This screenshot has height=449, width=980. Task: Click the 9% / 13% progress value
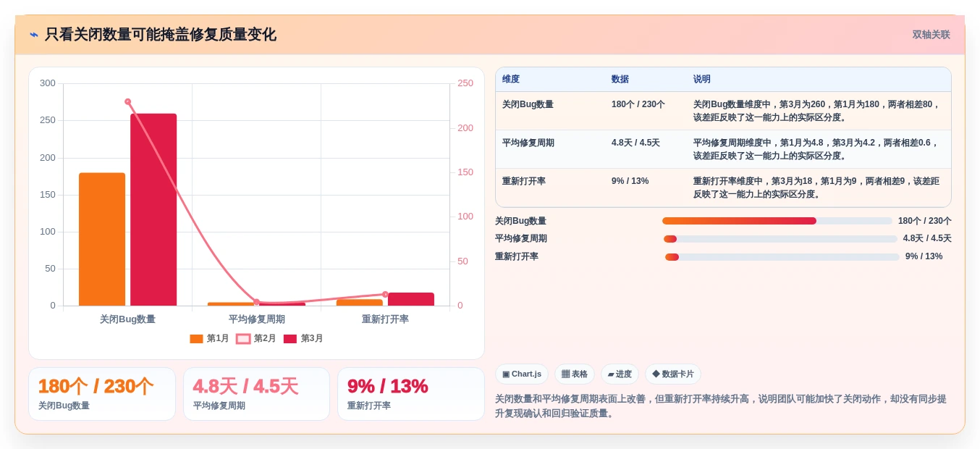[924, 256]
